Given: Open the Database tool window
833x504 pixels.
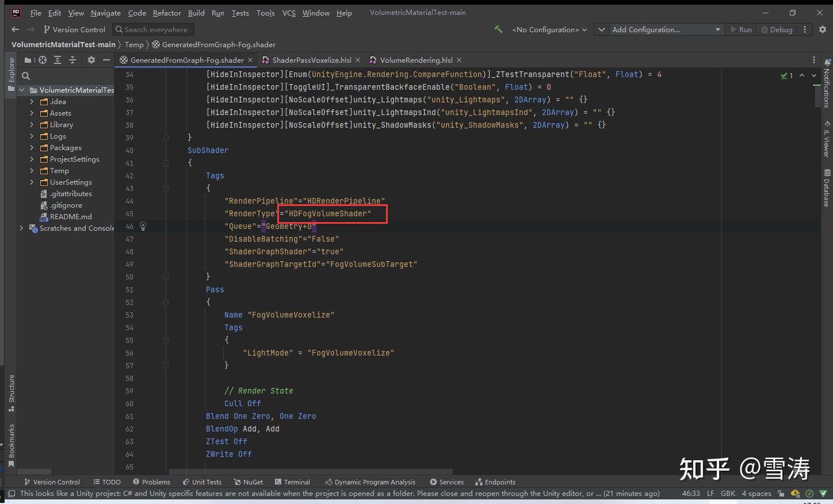Looking at the screenshot, I should 827,188.
